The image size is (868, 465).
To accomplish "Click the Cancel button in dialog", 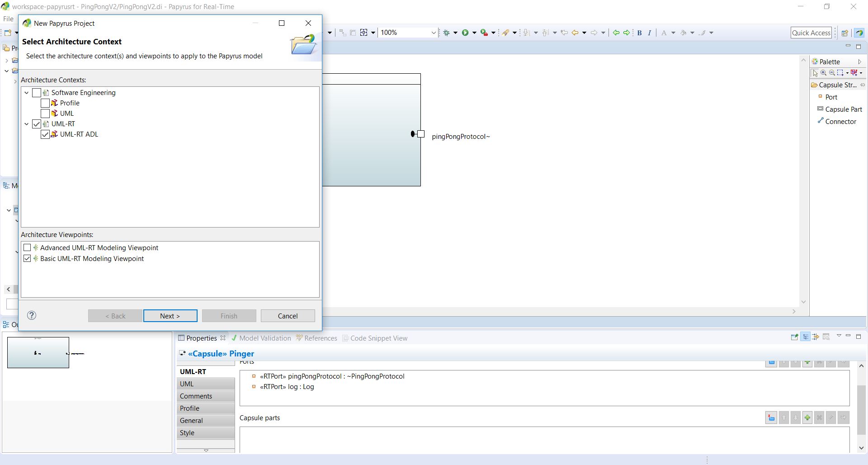I will (288, 316).
